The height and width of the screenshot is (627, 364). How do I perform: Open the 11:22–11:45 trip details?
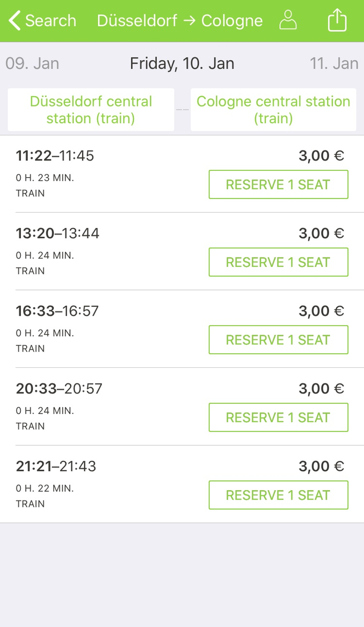[182, 174]
